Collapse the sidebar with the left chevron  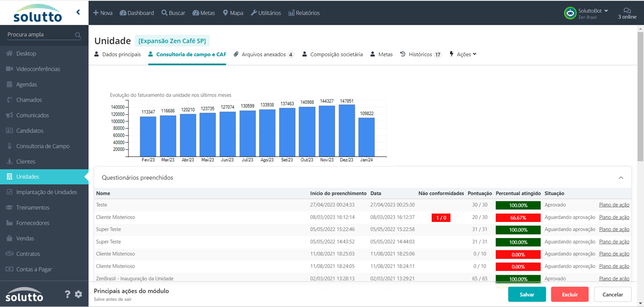point(78,12)
